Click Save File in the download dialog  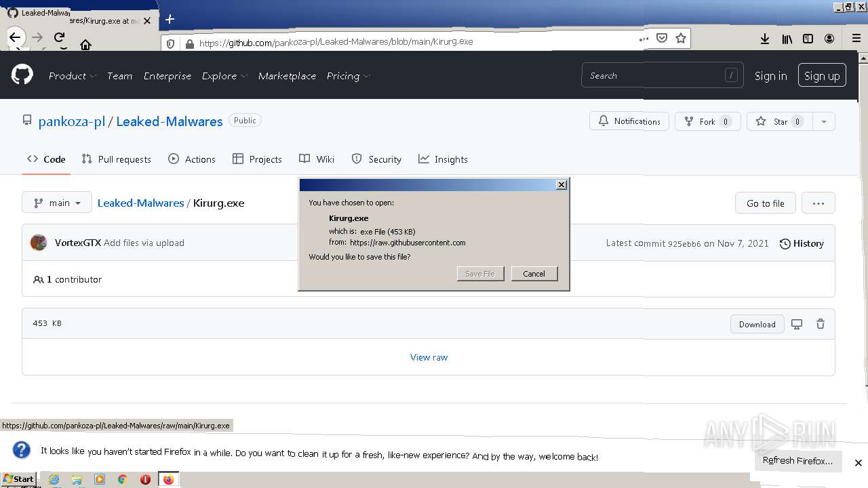coord(480,274)
